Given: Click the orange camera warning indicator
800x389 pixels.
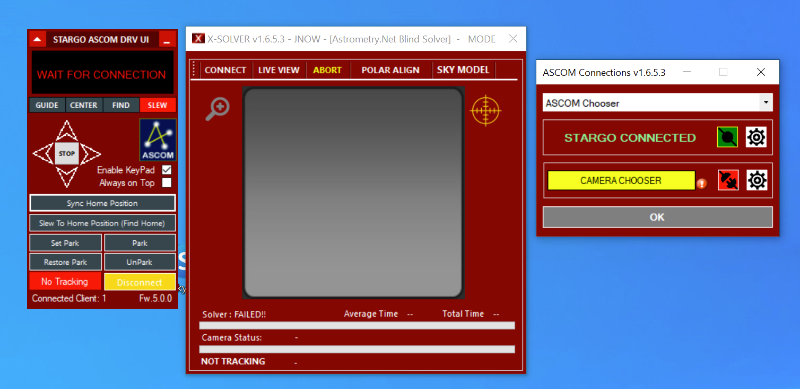Looking at the screenshot, I should [702, 183].
